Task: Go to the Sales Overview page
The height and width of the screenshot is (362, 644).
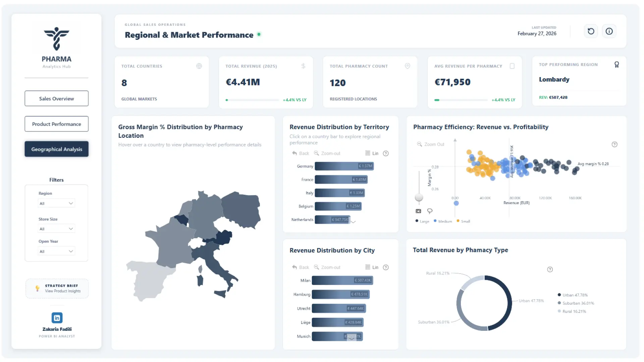Action: (x=56, y=99)
